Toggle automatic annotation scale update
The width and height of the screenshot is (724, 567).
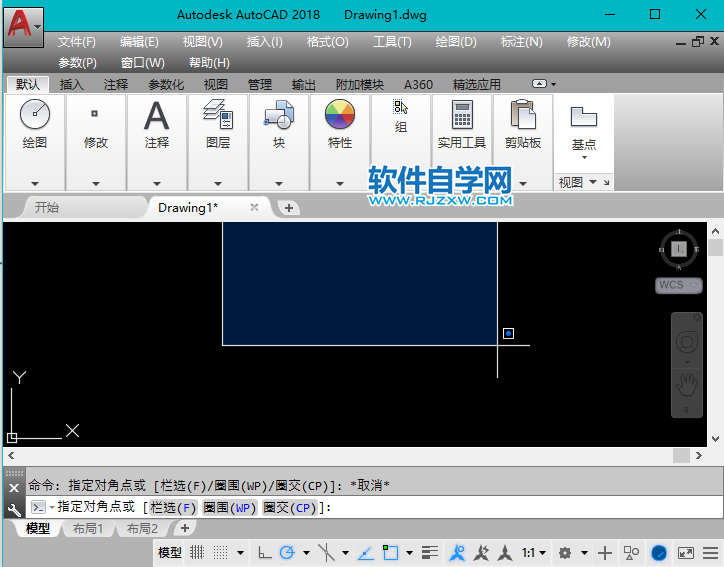481,552
